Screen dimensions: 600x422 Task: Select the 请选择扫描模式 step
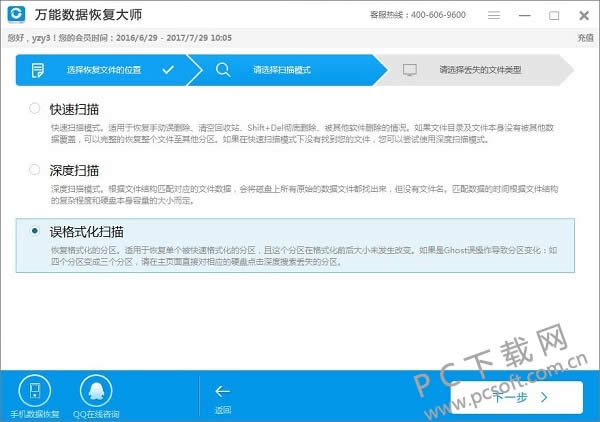(282, 70)
